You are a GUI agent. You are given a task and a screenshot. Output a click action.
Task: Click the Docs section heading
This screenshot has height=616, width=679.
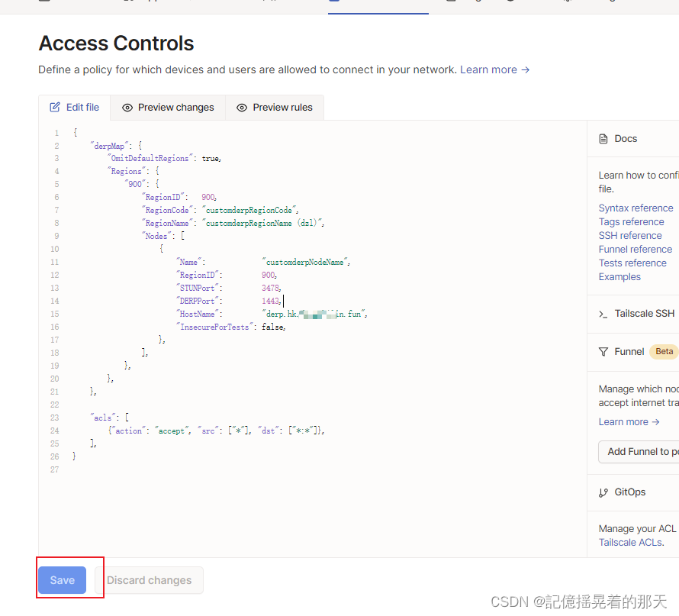pyautogui.click(x=626, y=139)
